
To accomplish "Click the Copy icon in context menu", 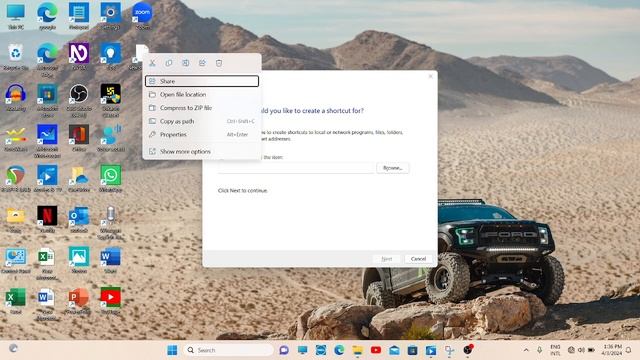I will pyautogui.click(x=169, y=63).
